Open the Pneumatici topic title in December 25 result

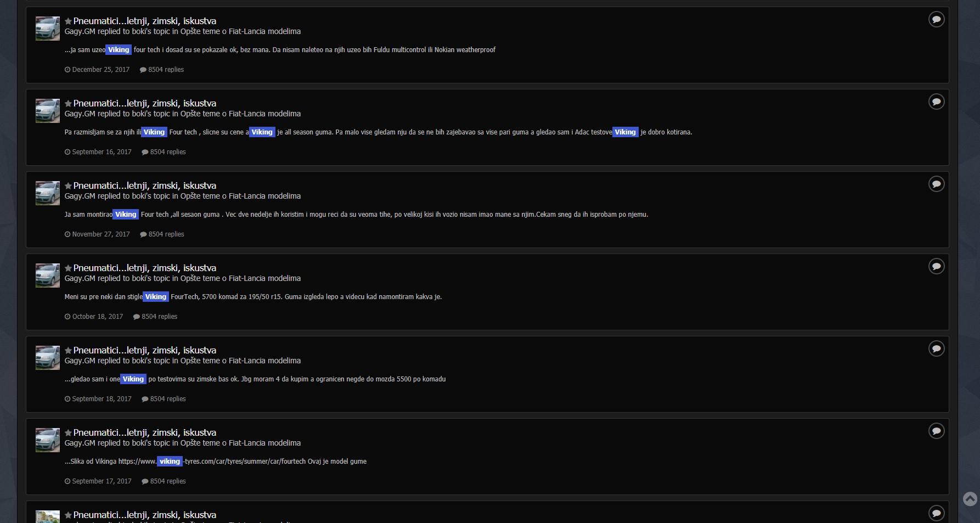point(145,21)
